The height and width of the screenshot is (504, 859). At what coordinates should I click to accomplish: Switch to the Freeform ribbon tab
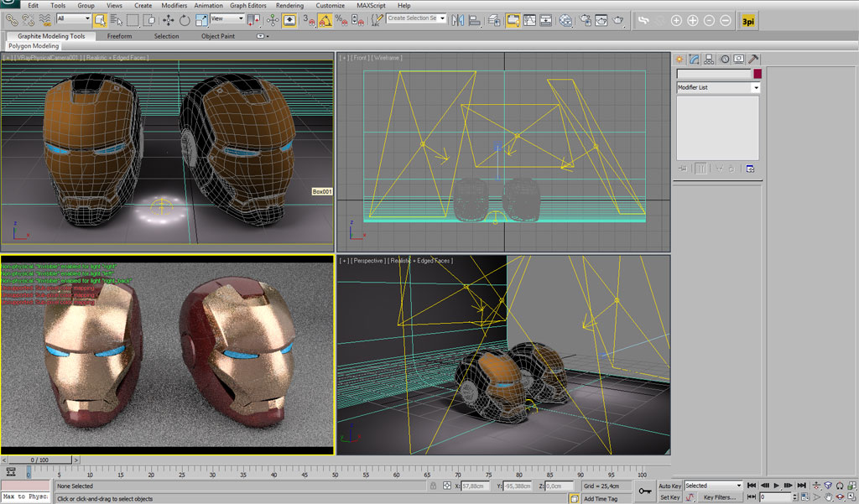[x=119, y=36]
